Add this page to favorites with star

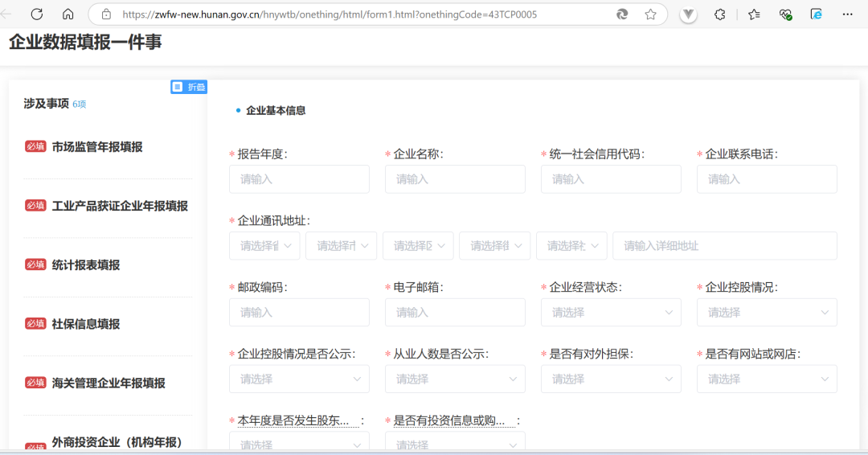click(650, 14)
